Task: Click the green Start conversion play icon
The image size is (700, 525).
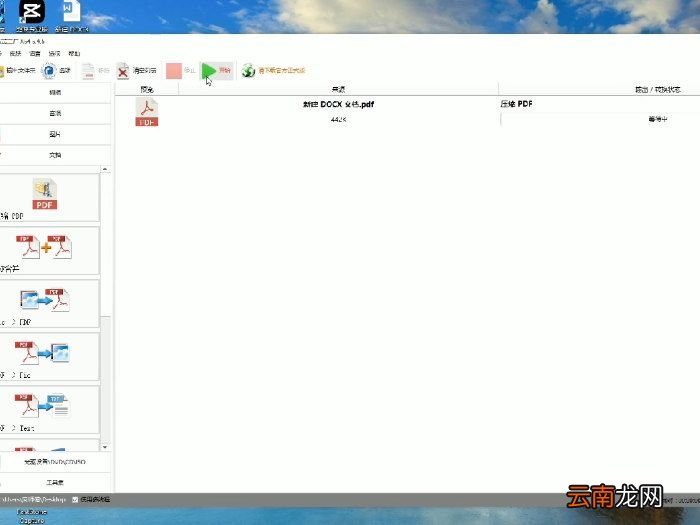Action: point(208,71)
